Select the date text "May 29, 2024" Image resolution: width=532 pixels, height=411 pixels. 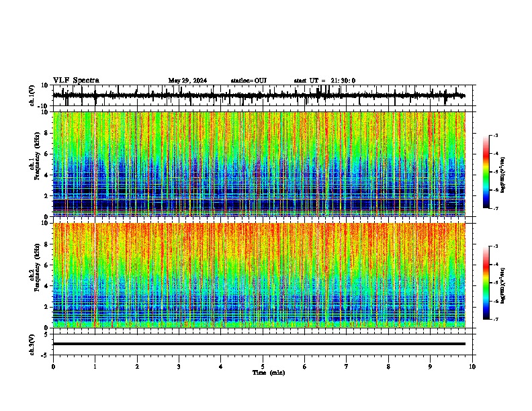point(187,81)
